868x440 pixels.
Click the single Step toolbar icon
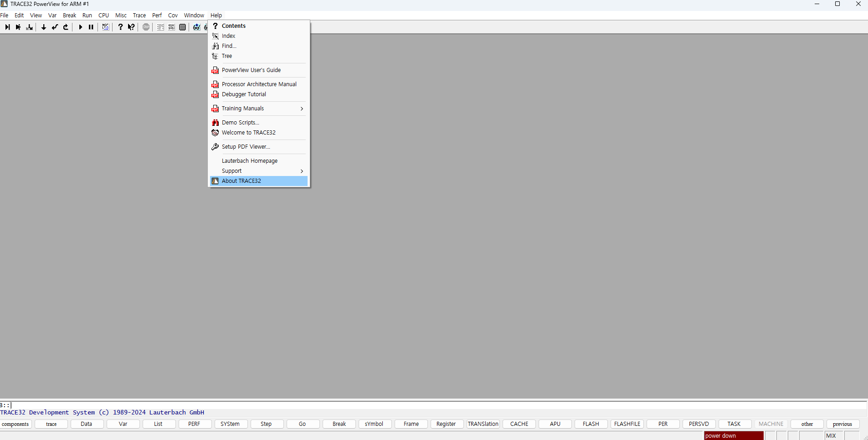click(7, 27)
